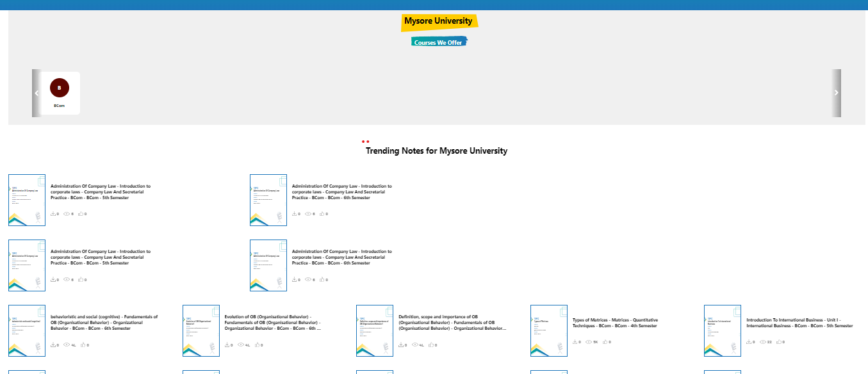Screen dimensions: 868x374
Task: Select the Trending Notes for Mysore University heading
Action: 436,150
